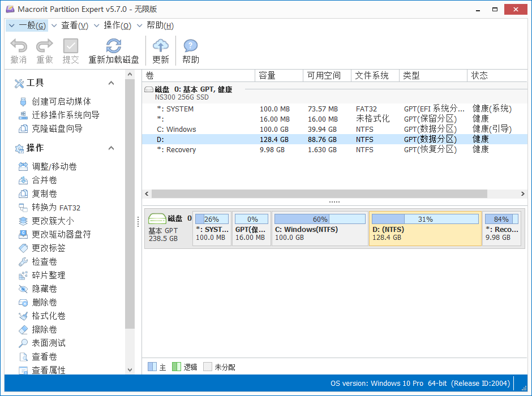Open the dropdown arrow next to 查看(V)
This screenshot has height=396, width=532.
(54, 25)
